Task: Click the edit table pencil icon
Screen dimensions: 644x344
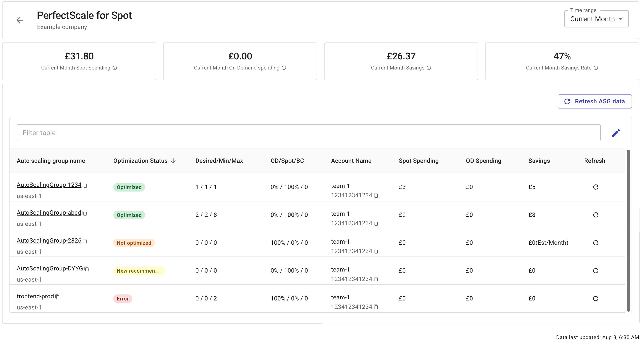Action: [616, 133]
